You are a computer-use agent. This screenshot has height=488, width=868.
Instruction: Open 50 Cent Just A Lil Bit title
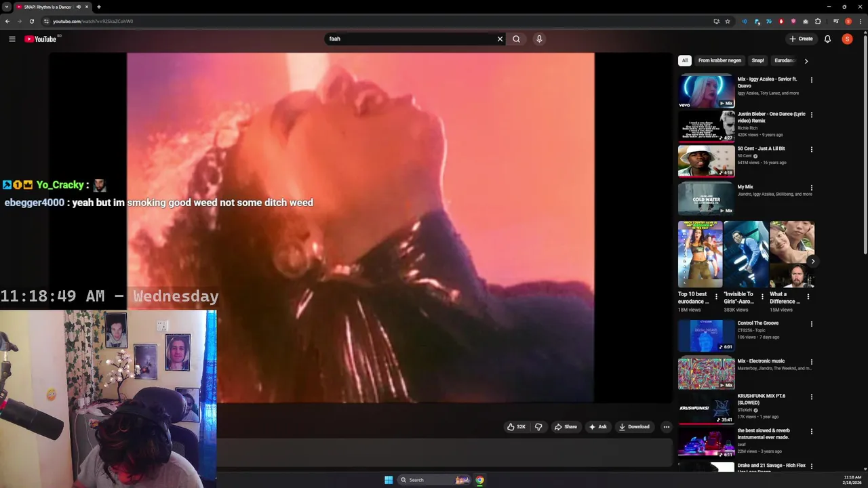point(761,148)
